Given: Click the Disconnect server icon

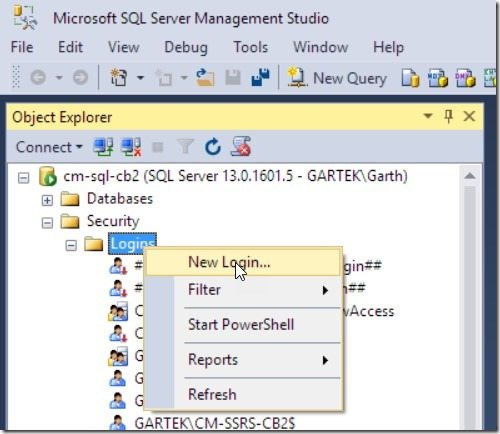Looking at the screenshot, I should [x=131, y=147].
